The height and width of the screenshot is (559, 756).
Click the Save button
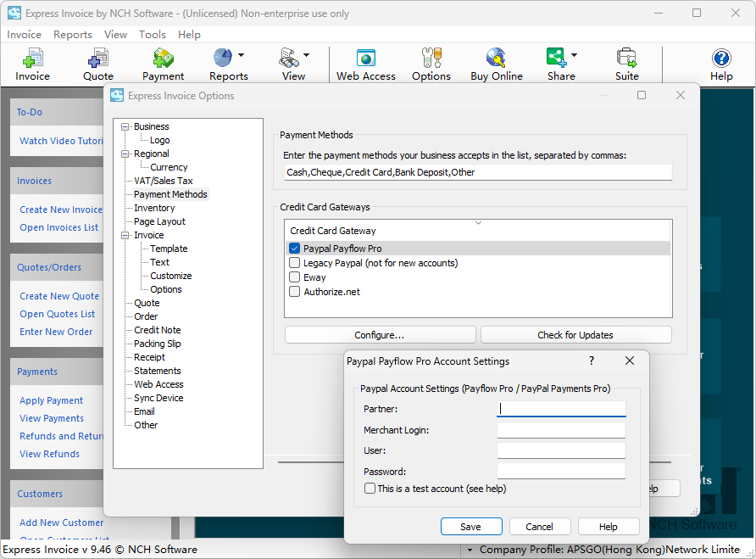(471, 526)
